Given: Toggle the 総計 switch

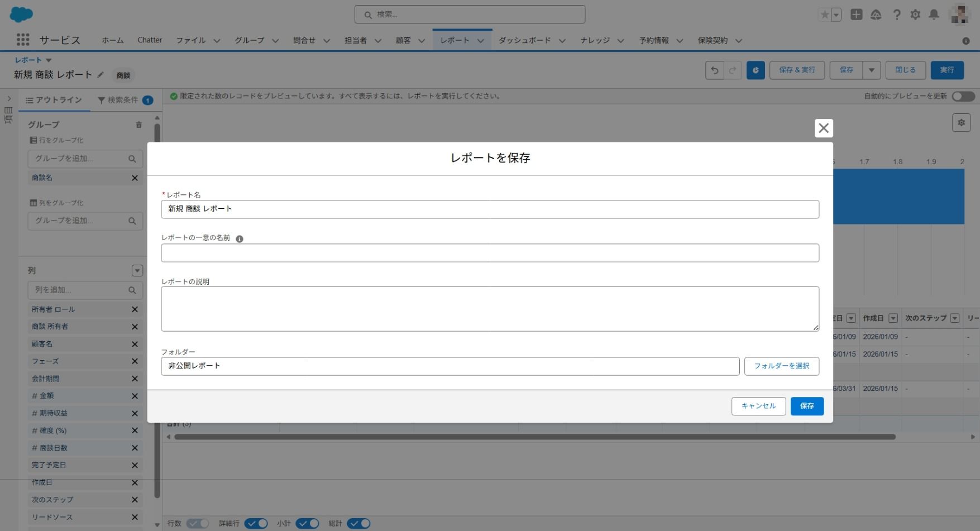Looking at the screenshot, I should coord(358,524).
